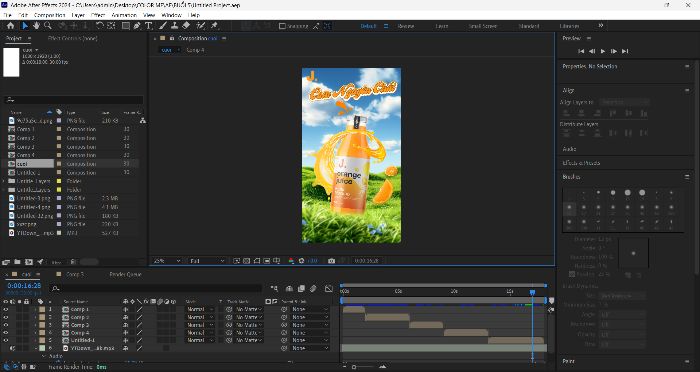Mute audio of the mp3 layer
This screenshot has width=700, height=372.
point(12,348)
